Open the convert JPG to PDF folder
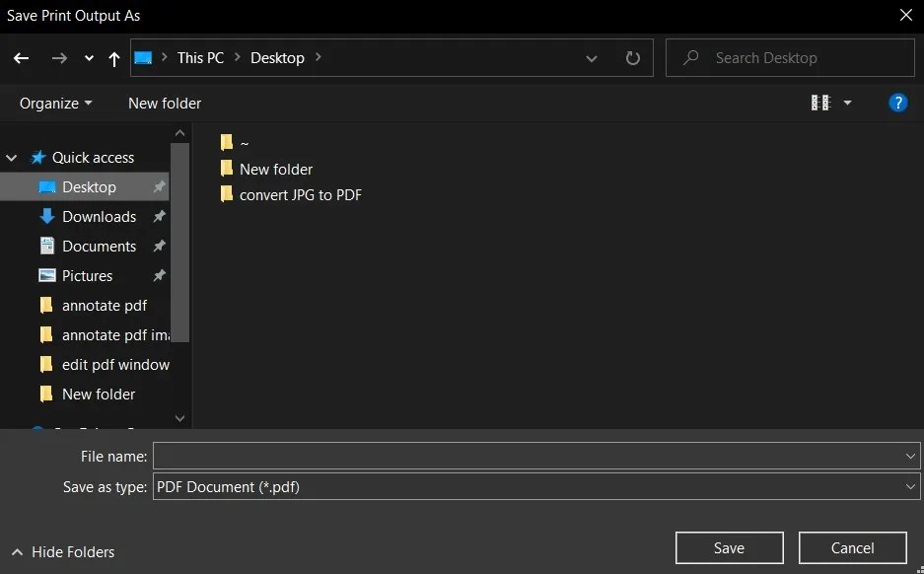Image resolution: width=924 pixels, height=574 pixels. (x=301, y=194)
